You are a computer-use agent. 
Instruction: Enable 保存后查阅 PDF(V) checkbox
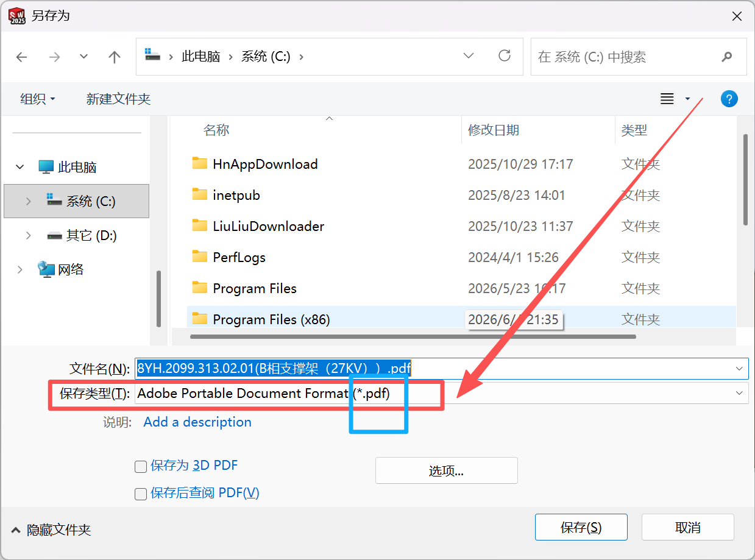pyautogui.click(x=141, y=494)
